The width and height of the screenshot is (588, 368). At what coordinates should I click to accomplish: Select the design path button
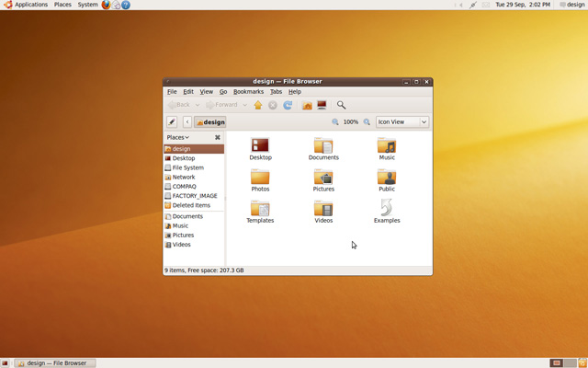click(210, 122)
